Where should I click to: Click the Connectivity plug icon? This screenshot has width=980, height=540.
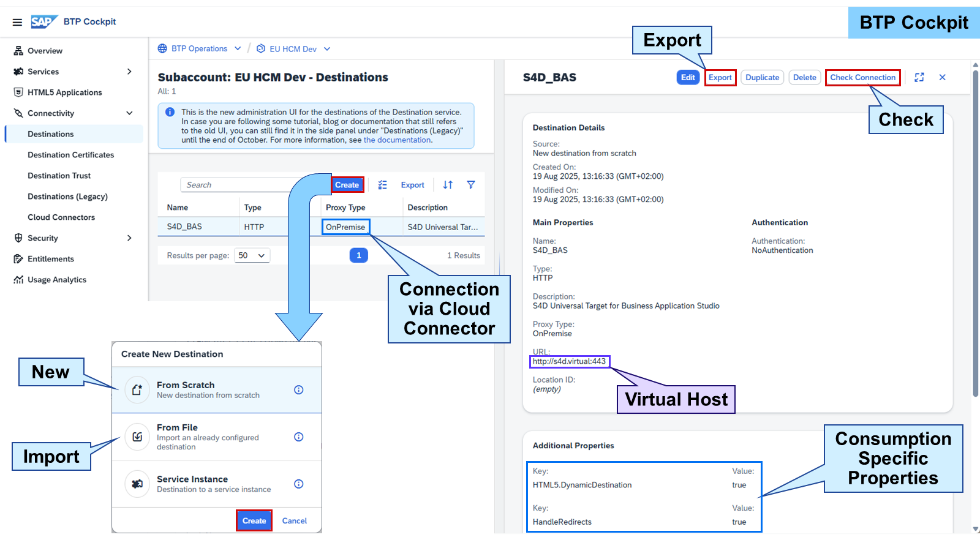click(x=18, y=113)
